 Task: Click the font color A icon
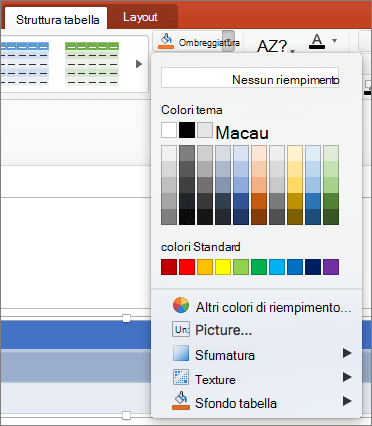[x=317, y=42]
